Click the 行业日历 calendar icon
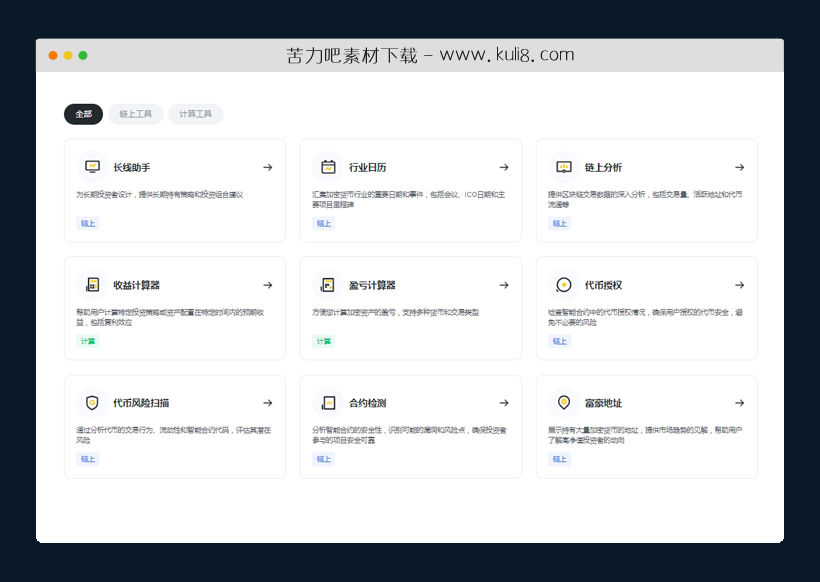The width and height of the screenshot is (820, 582). [329, 166]
